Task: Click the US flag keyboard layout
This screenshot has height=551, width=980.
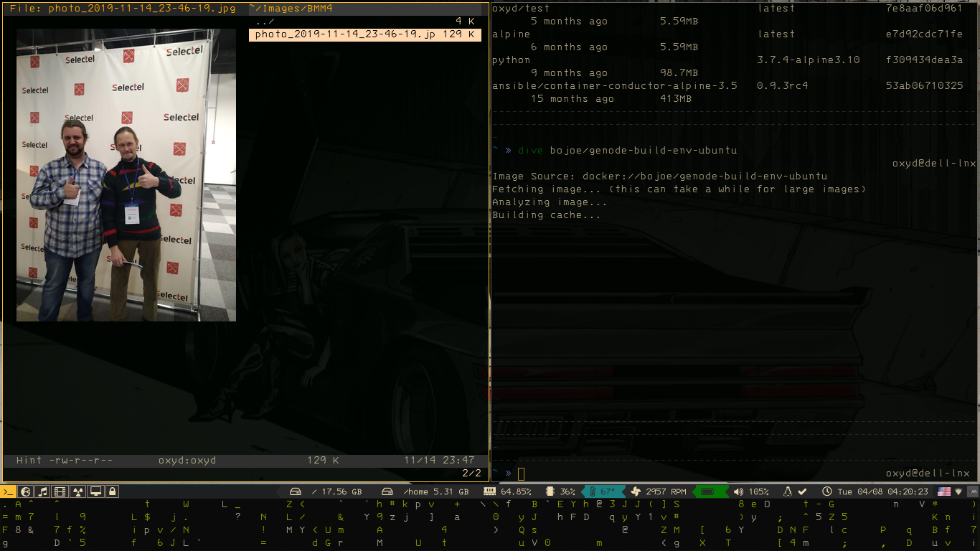Action: pos(944,491)
